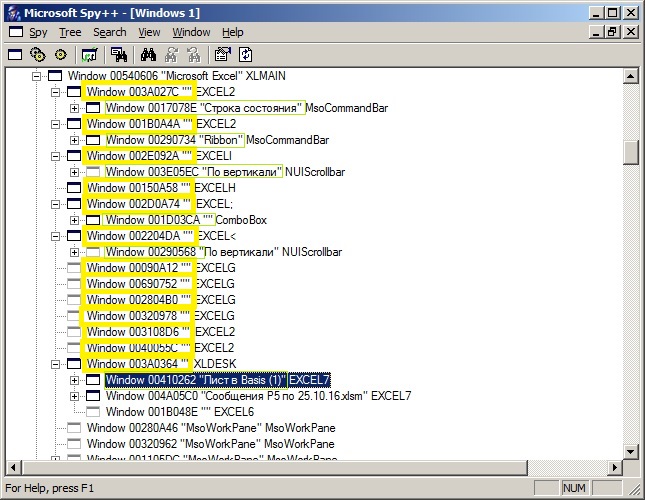Image resolution: width=645 pixels, height=500 pixels.
Task: Click the Windows view toolbar icon
Action: tap(15, 54)
